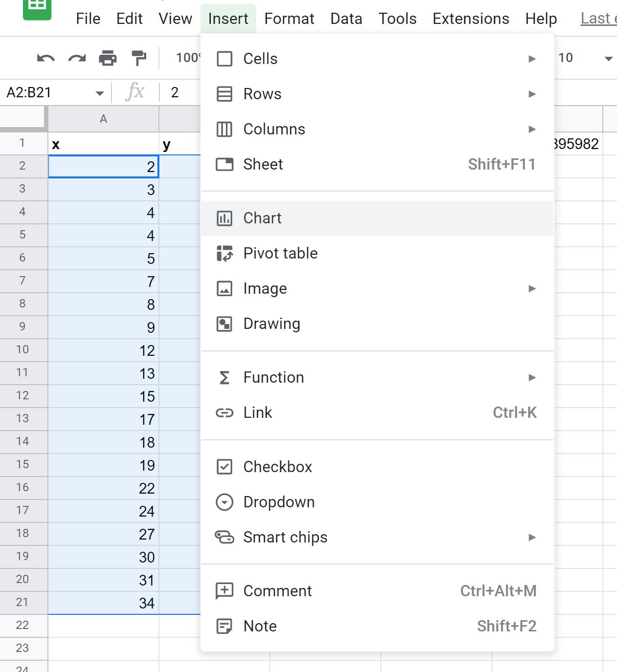This screenshot has width=617, height=672.
Task: Click the formula bar value 2
Action: click(x=175, y=92)
